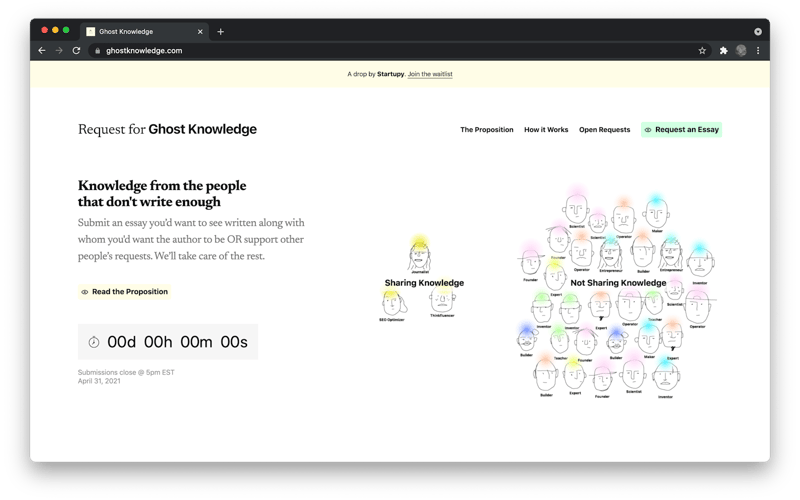Open a new tab with plus button
This screenshot has width=800, height=500.
point(220,32)
